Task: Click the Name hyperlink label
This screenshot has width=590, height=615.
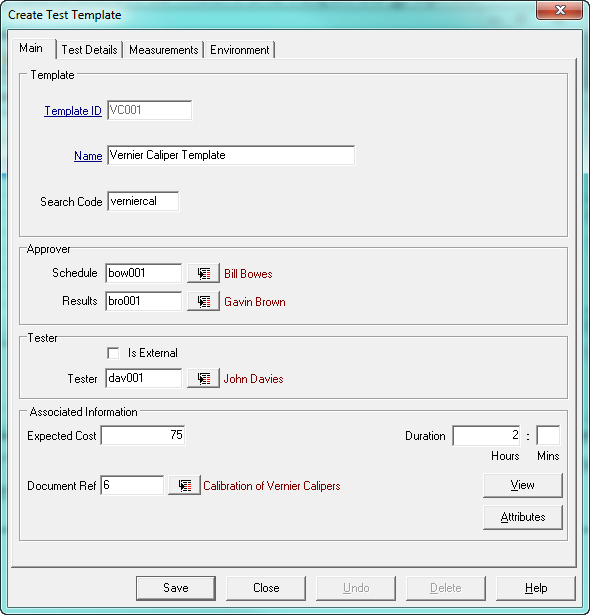Action: tap(88, 156)
